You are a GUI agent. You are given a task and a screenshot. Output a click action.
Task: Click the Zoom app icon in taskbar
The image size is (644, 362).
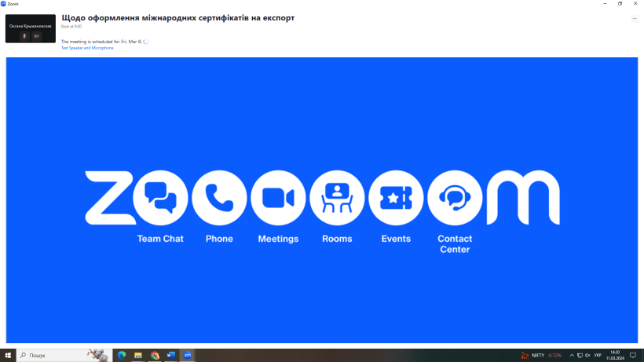[187, 356]
